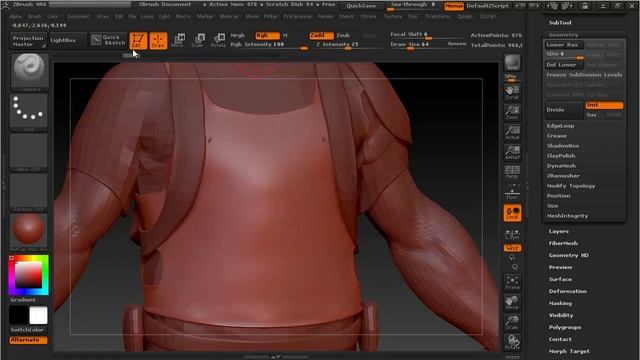
Task: Click the Focal Shift slider
Action: (x=428, y=35)
